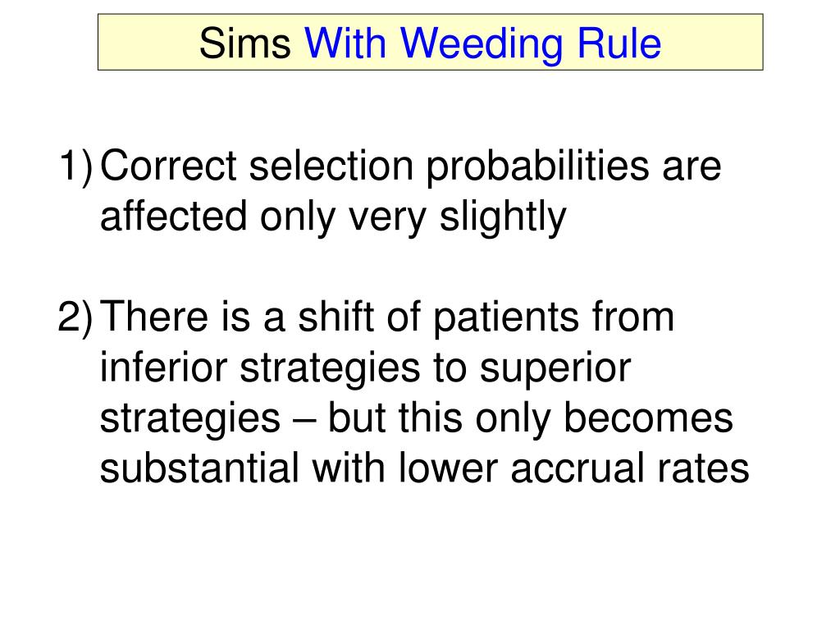The width and height of the screenshot is (840, 630).
Task: Click the word "superior" in point two
Action: point(555,370)
